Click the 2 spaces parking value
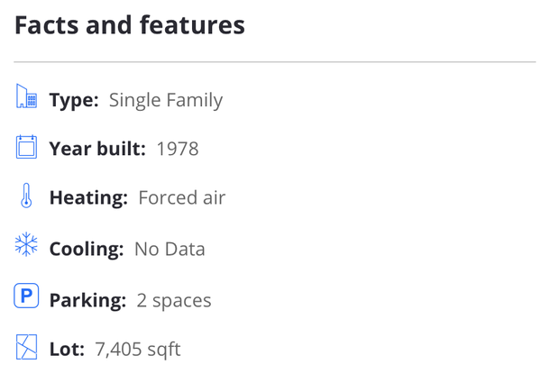 coord(174,301)
